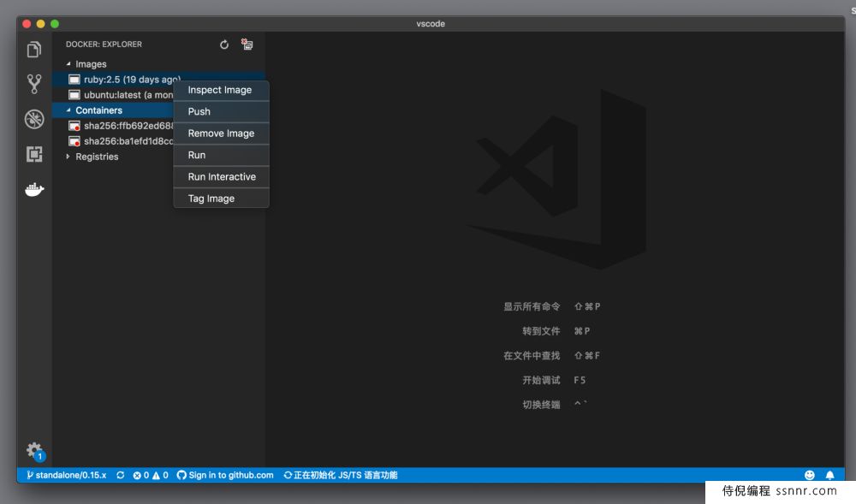Image resolution: width=856 pixels, height=504 pixels.
Task: Click the JS/TS language initializing status
Action: coord(341,475)
